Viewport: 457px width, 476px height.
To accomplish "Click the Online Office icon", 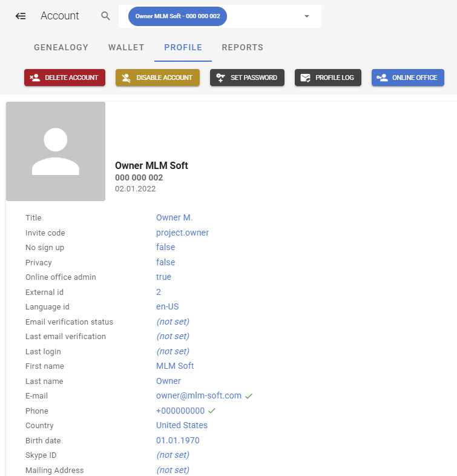I will tap(382, 78).
